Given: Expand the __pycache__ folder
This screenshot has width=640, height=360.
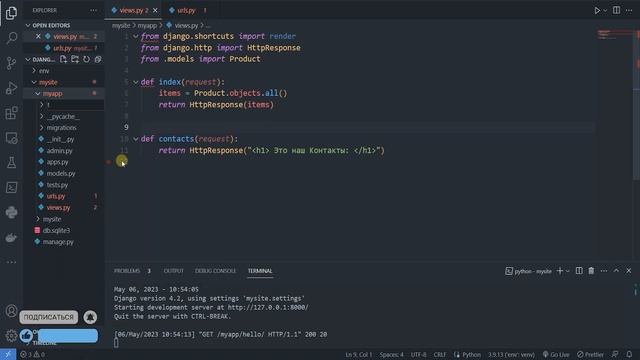Looking at the screenshot, I should (x=41, y=116).
